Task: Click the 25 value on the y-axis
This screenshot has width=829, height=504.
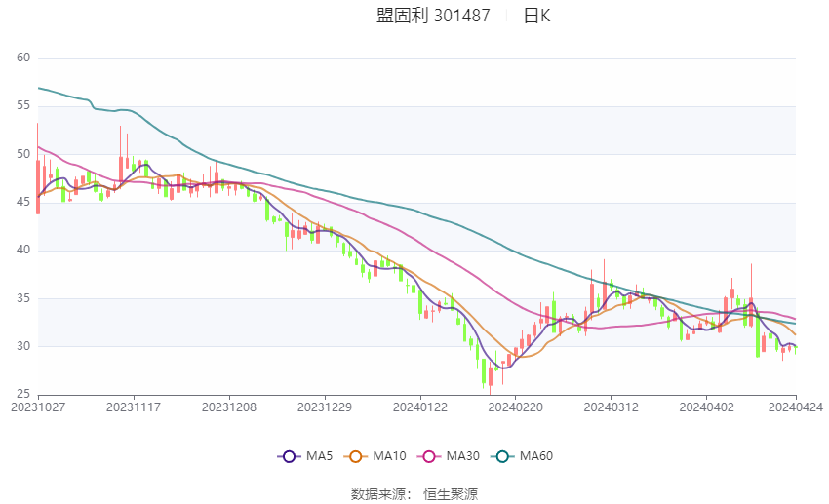Action: [x=23, y=394]
